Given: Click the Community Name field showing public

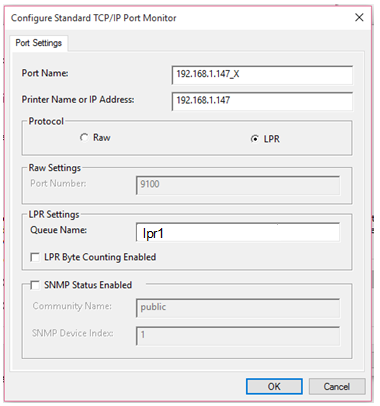Looking at the screenshot, I should click(x=238, y=308).
